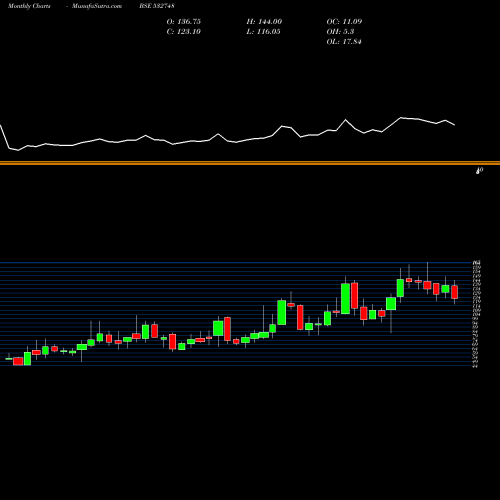Click the 'Monthly Charts' title text
The image size is (500, 500).
point(29,6)
